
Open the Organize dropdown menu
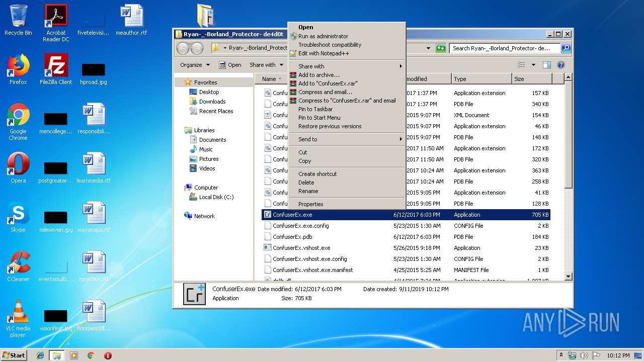tap(195, 65)
